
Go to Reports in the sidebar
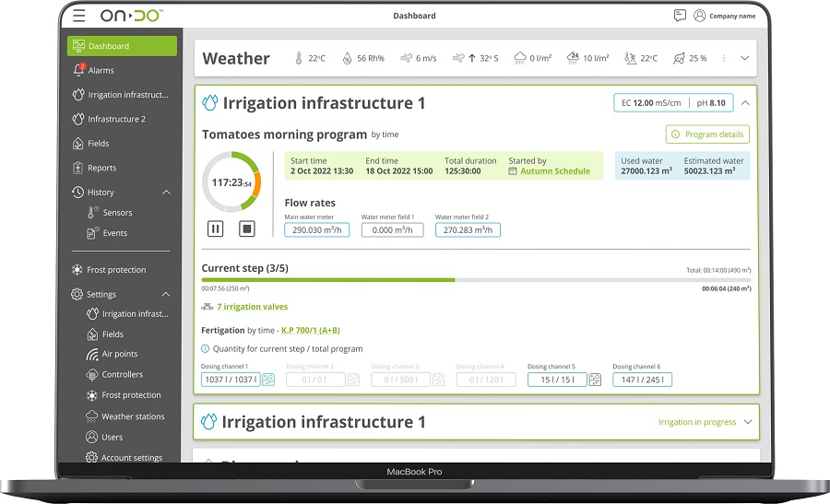tap(101, 168)
